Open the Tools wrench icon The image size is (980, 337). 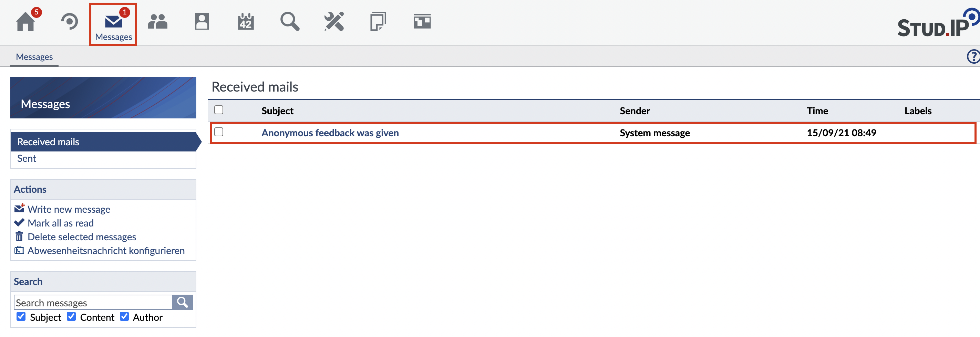pos(334,22)
